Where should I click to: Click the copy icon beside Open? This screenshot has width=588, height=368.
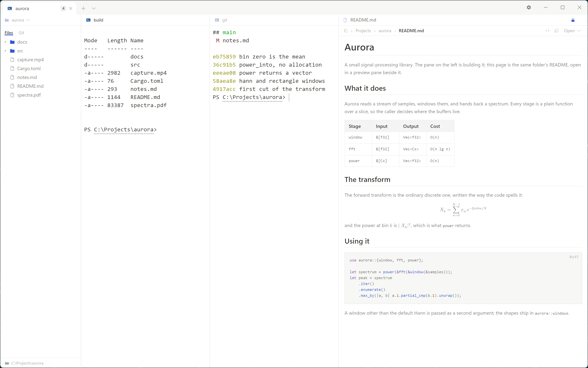pos(556,31)
